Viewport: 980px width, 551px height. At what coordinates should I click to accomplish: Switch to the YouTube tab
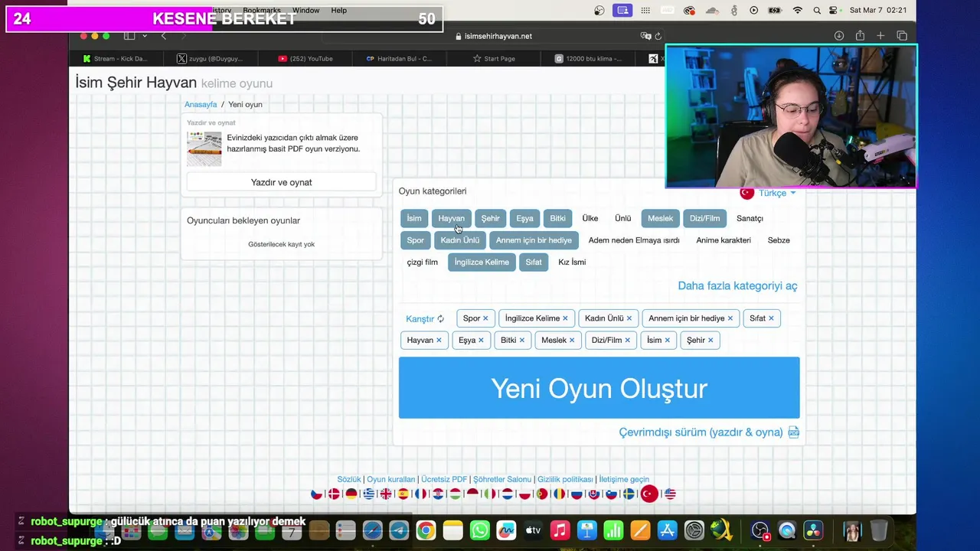(x=305, y=58)
